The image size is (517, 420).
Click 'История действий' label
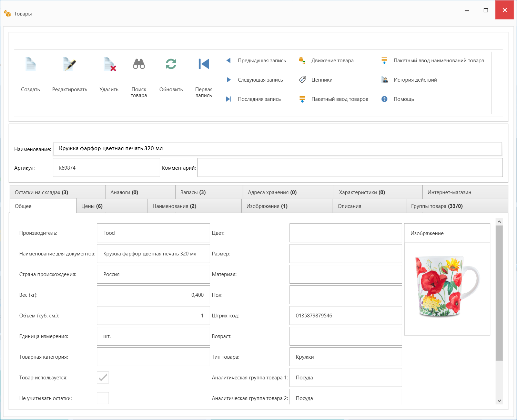coord(415,80)
